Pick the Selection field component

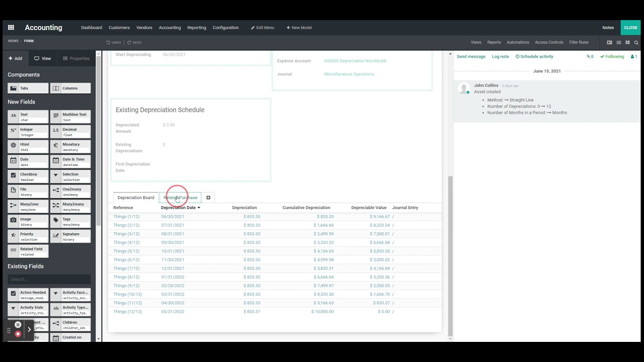pyautogui.click(x=70, y=176)
